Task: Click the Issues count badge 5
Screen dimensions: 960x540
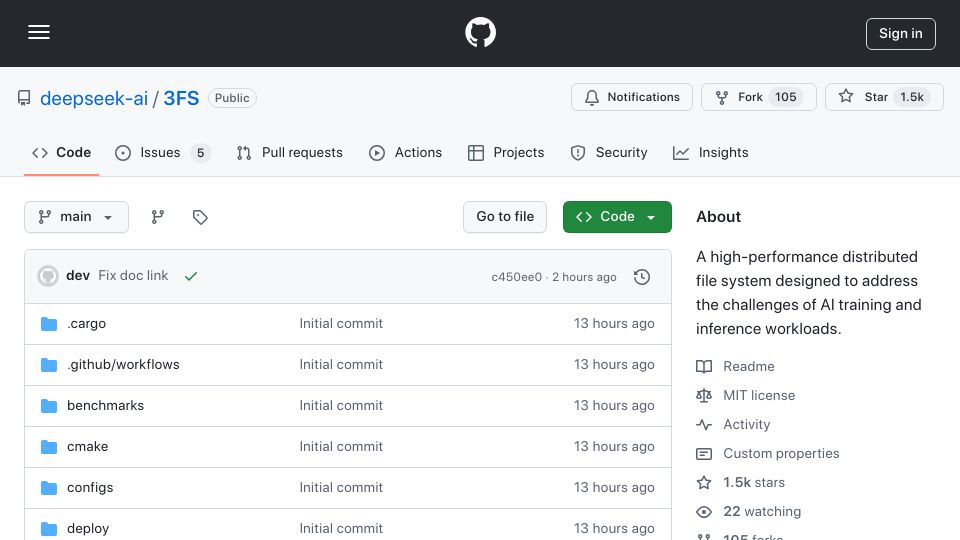Action: coord(200,152)
